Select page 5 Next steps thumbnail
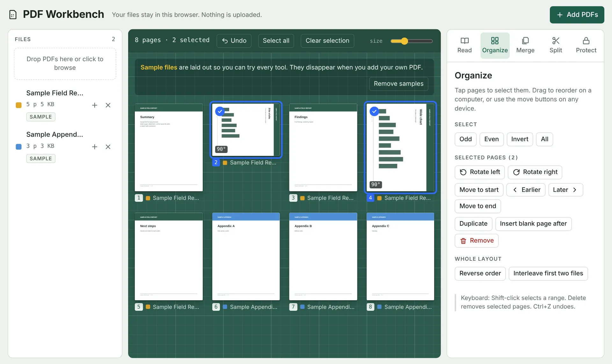 point(169,256)
